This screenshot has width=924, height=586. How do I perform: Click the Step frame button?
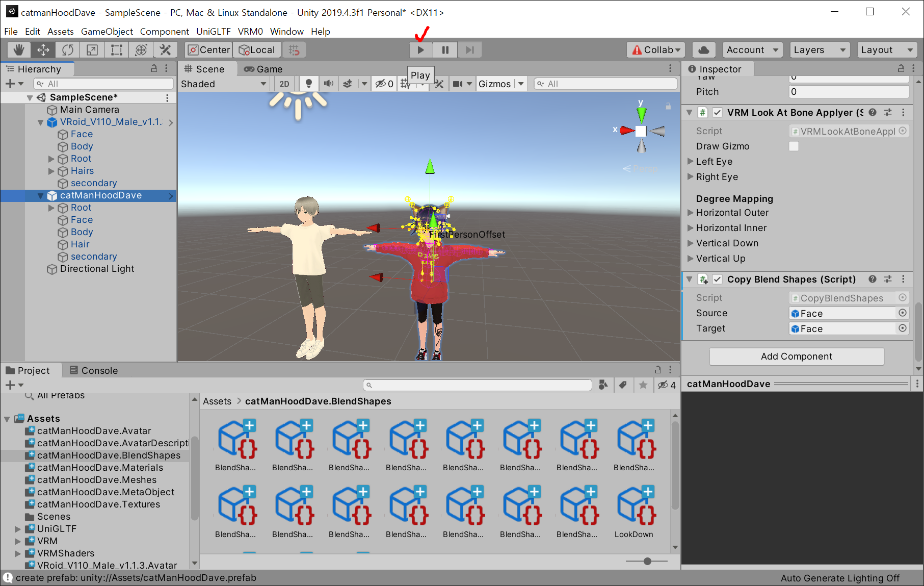pos(469,49)
